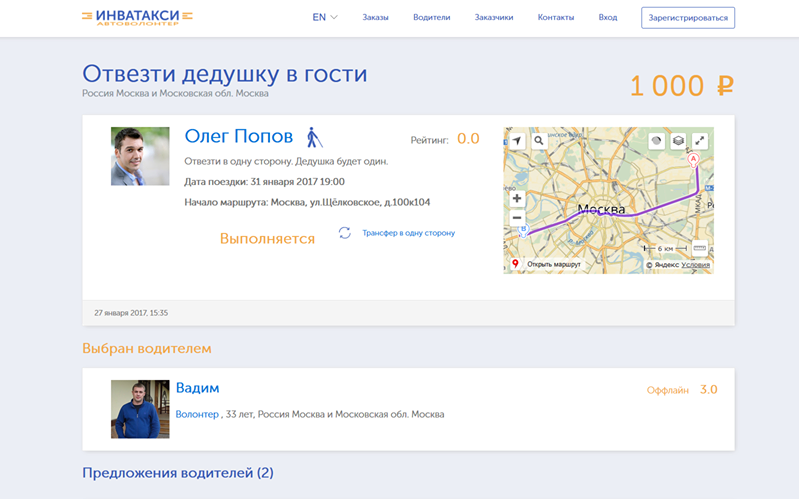Click Россия Москва и Московская обл. subtitle
Image resolution: width=799 pixels, height=499 pixels.
(x=175, y=94)
